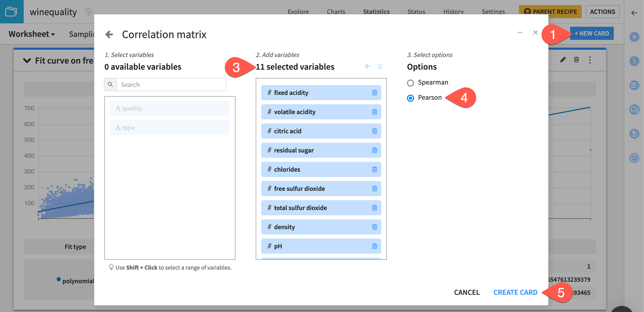644x312 pixels.
Task: Open the list details icon in right sidebar
Action: pyautogui.click(x=634, y=85)
